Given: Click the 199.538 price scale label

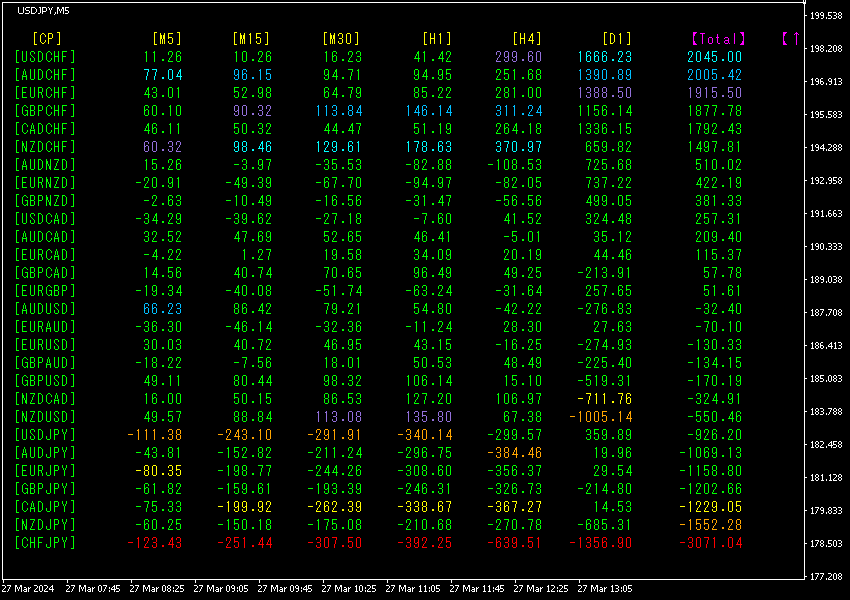Looking at the screenshot, I should point(826,16).
